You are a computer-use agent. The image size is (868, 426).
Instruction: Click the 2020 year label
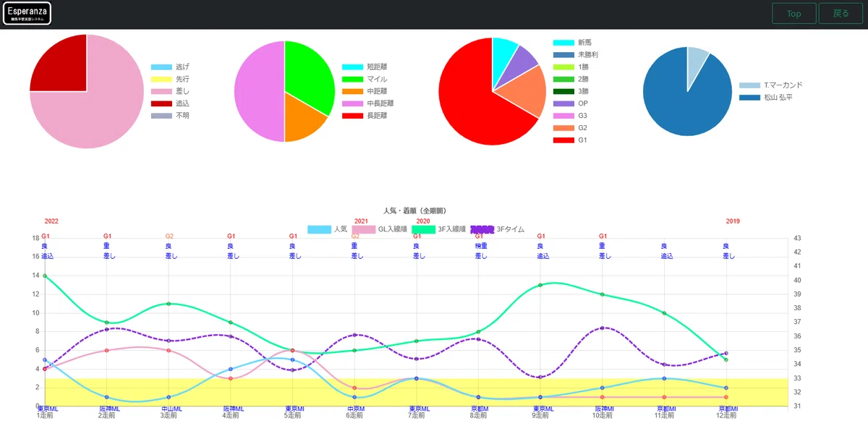pos(423,221)
